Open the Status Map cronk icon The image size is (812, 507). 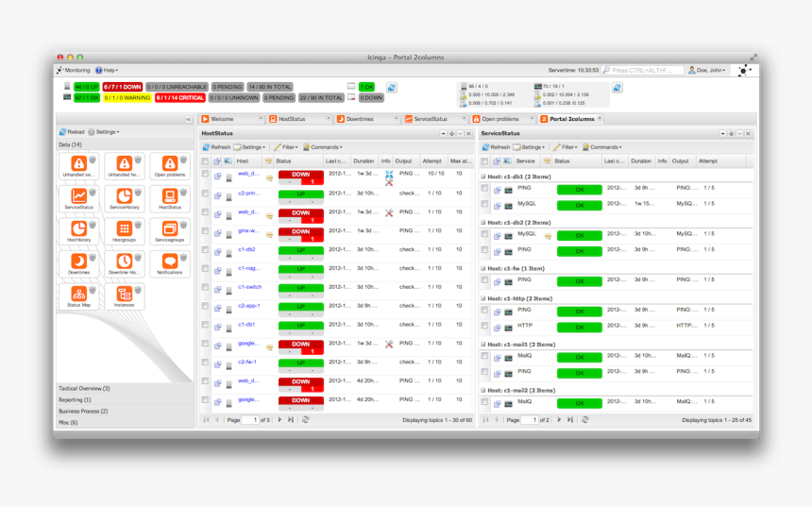click(78, 295)
